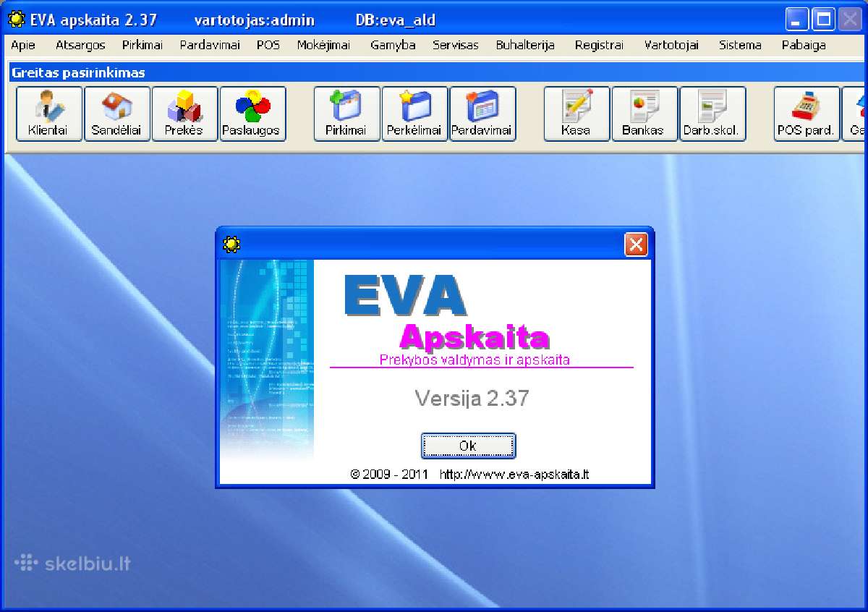Click the http://www.eva-apskaita.lt link
Image resolution: width=868 pixels, height=612 pixels.
(514, 475)
